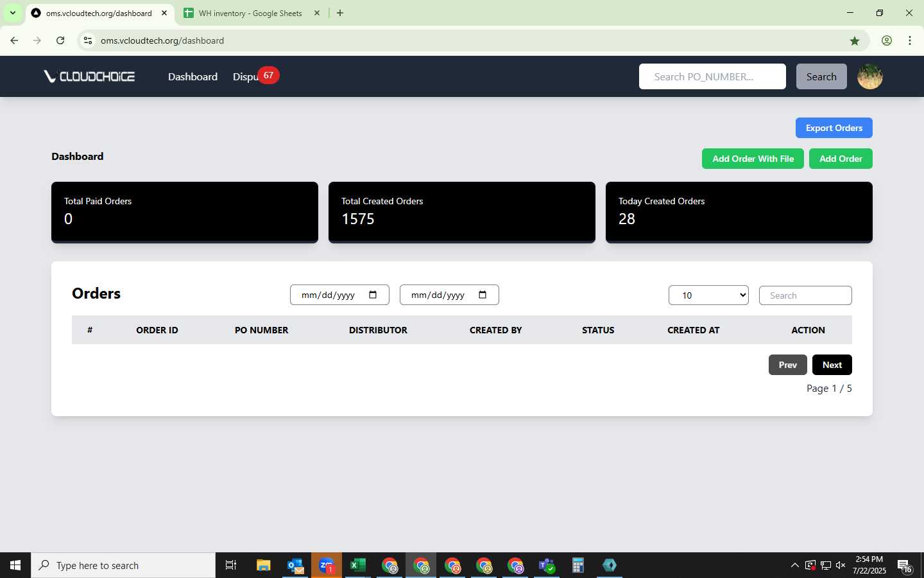Viewport: 924px width, 578px height.
Task: Click the Search button beside PO_NUMBER field
Action: [821, 76]
